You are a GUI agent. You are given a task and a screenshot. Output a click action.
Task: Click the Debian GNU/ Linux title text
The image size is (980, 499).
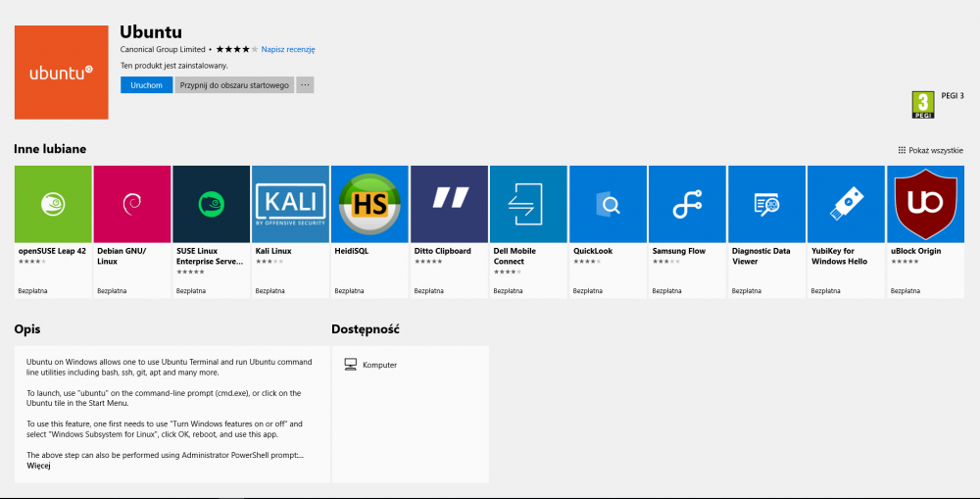pos(122,256)
